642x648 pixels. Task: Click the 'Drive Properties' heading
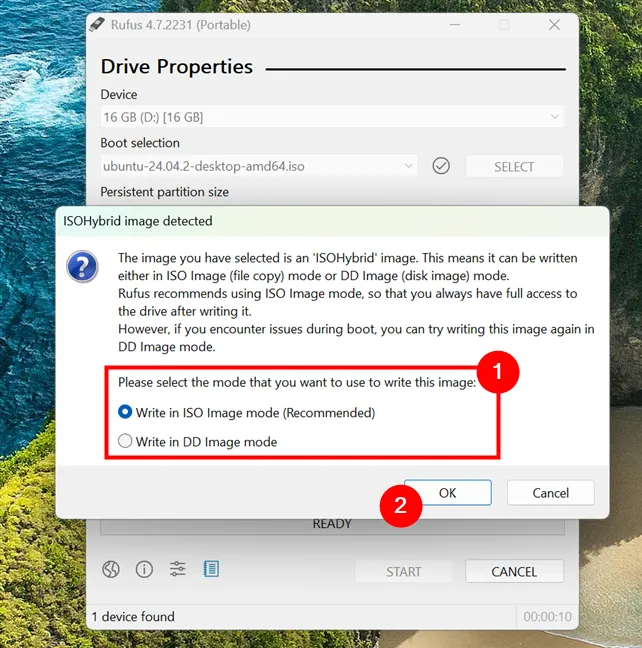coord(177,67)
